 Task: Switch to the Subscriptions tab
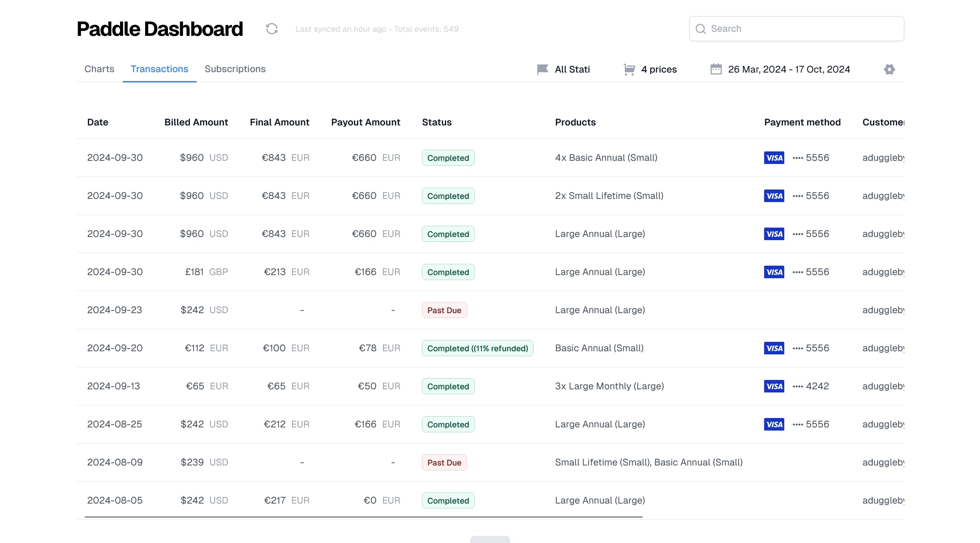tap(235, 69)
